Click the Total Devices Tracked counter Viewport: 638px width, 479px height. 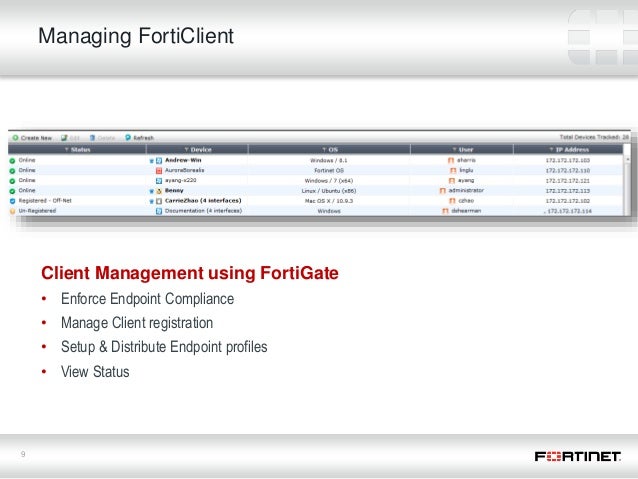[x=594, y=137]
